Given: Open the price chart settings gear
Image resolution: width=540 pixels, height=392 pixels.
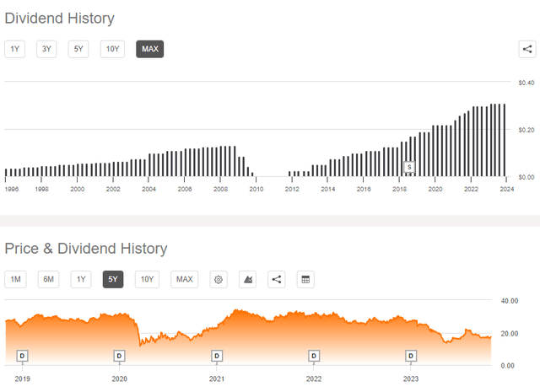Looking at the screenshot, I should 219,279.
